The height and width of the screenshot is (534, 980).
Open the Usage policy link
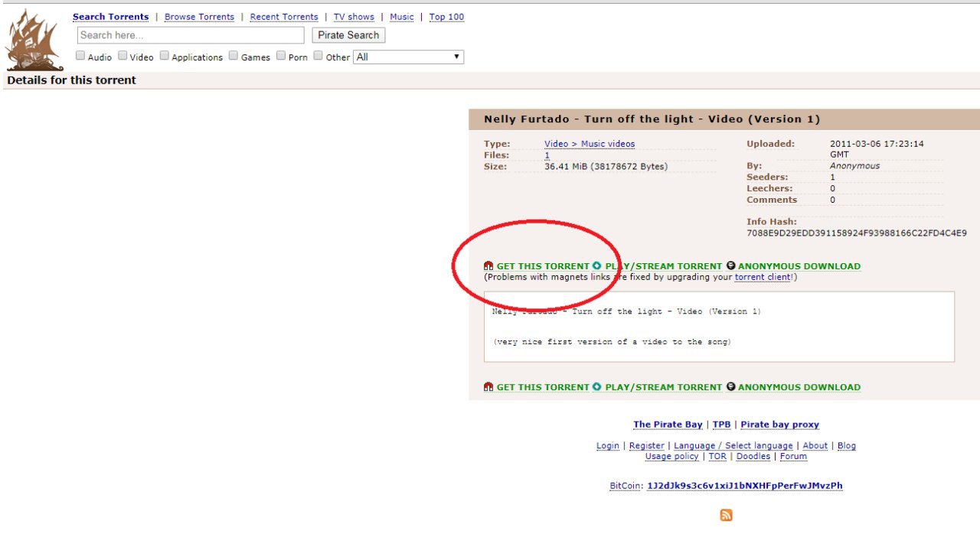(x=672, y=457)
